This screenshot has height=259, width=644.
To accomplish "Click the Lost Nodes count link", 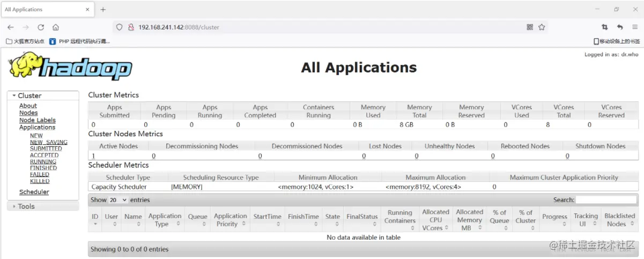I will click(364, 156).
